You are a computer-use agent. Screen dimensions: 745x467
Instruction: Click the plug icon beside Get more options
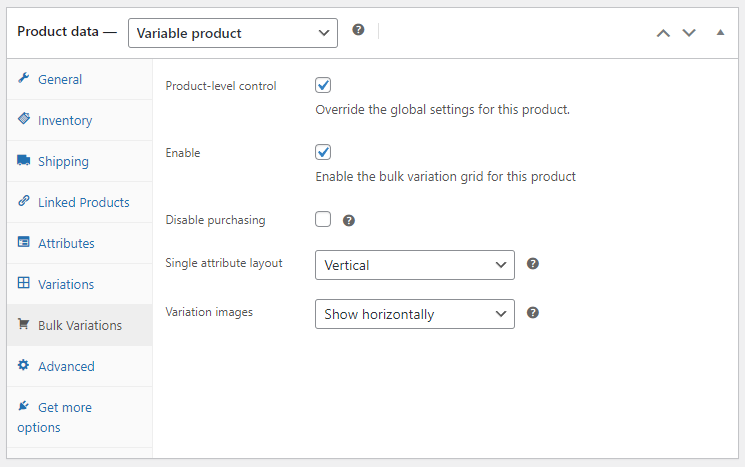[x=24, y=406]
